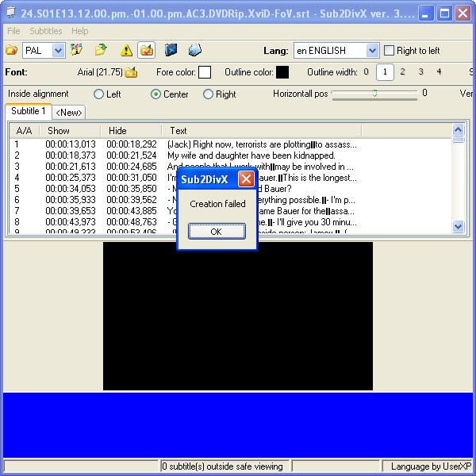This screenshot has height=476, width=476.
Task: Click the Text column header
Action: [x=261, y=131]
